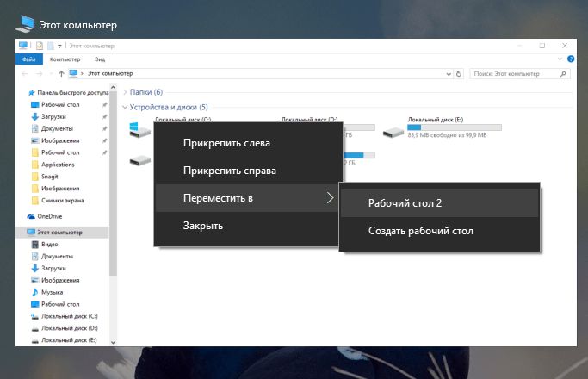Screen dimensions: 588x379
Task: Click the Properties icon in quick access toolbar
Action: click(x=40, y=45)
